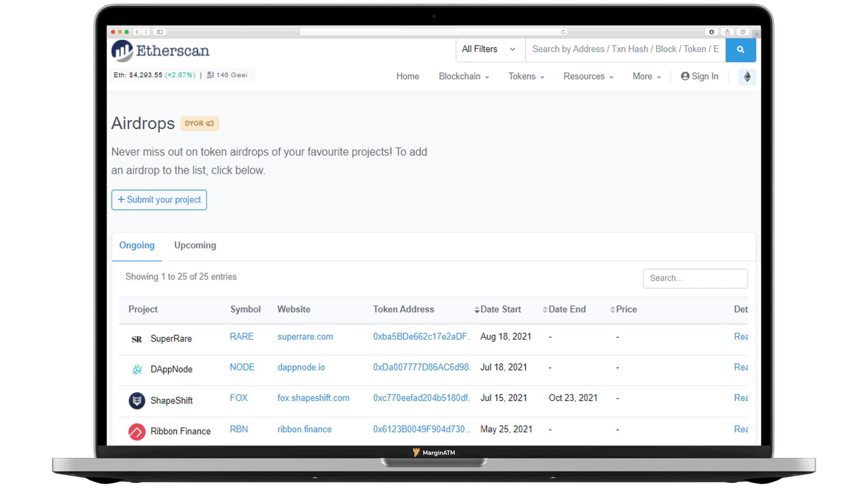Switch to the Upcoming tab
Screen dimensions: 868x488
tap(195, 245)
